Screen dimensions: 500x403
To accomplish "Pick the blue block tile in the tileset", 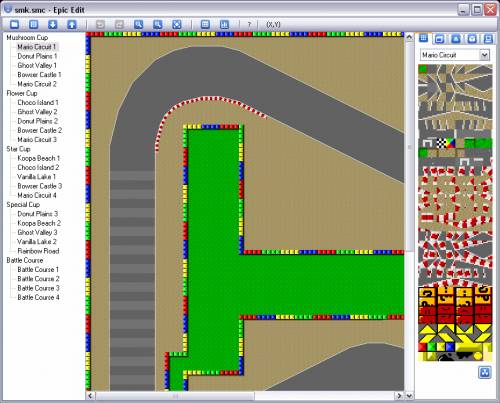I will [x=451, y=347].
